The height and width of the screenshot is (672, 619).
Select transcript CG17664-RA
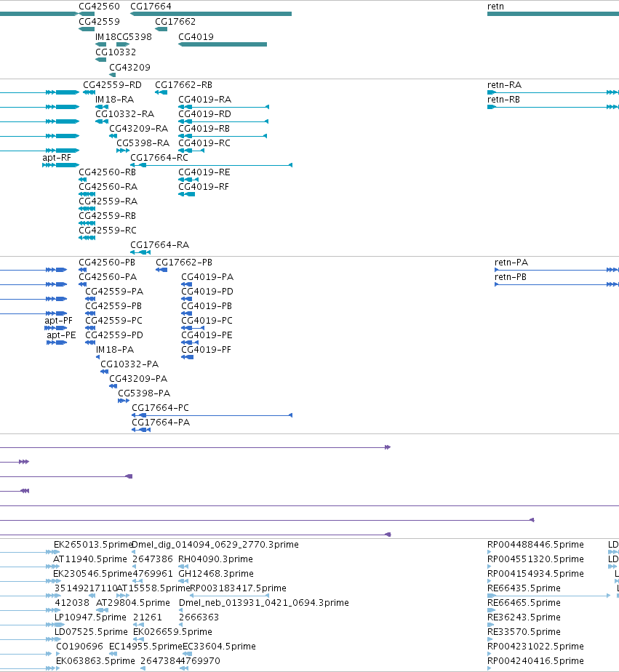pyautogui.click(x=159, y=245)
